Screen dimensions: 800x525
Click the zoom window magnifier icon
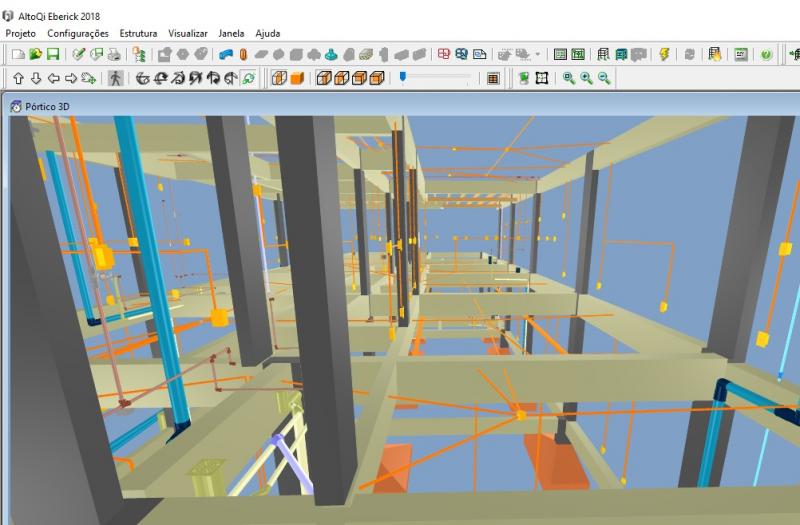coord(569,79)
